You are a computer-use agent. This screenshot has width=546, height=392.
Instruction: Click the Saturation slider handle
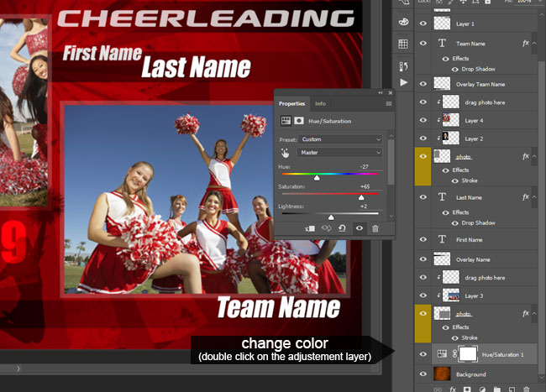[x=361, y=198]
